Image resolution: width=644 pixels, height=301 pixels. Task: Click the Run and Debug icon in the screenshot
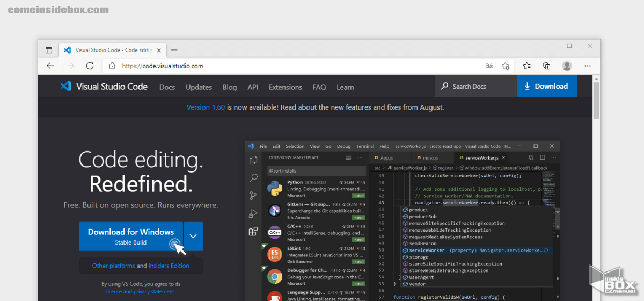pyautogui.click(x=253, y=213)
